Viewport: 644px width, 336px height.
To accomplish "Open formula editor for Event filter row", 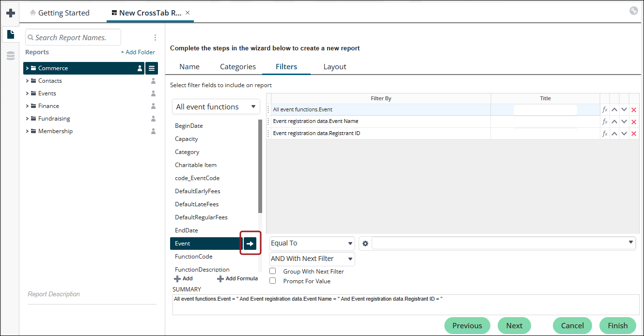I will (605, 109).
